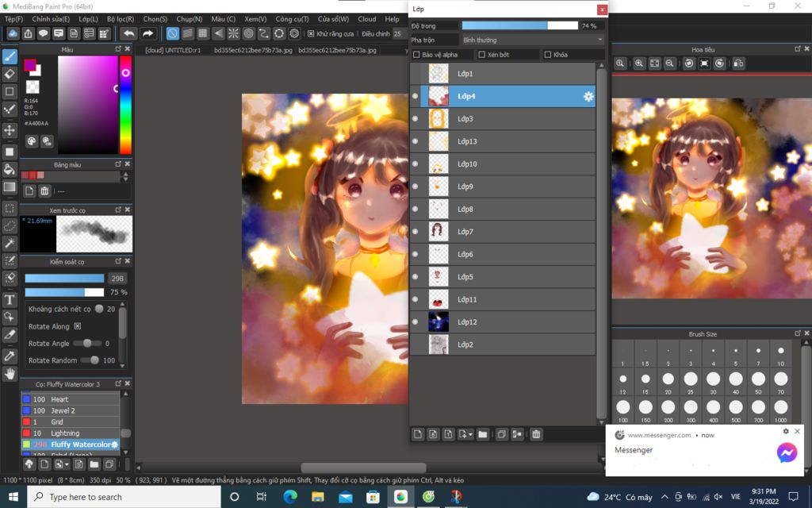Select the Eyedropper tool

10,356
